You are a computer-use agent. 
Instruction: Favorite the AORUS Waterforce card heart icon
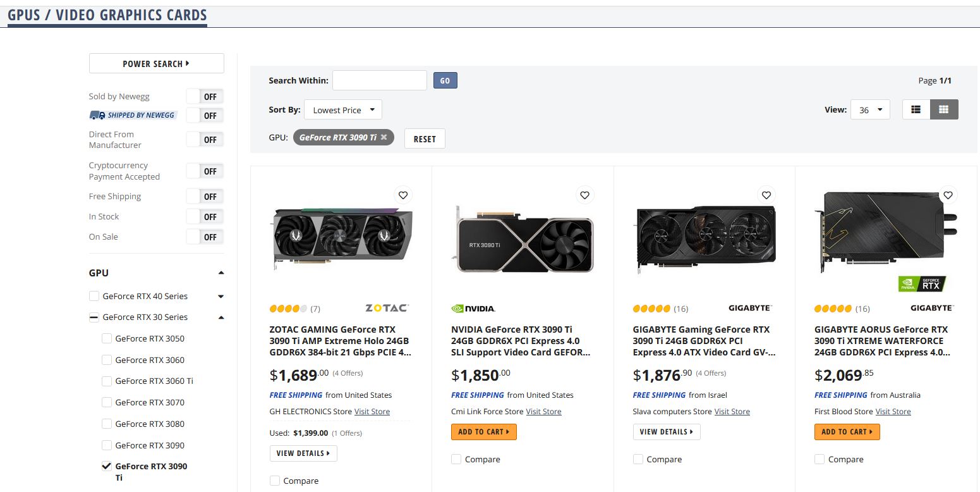point(947,195)
